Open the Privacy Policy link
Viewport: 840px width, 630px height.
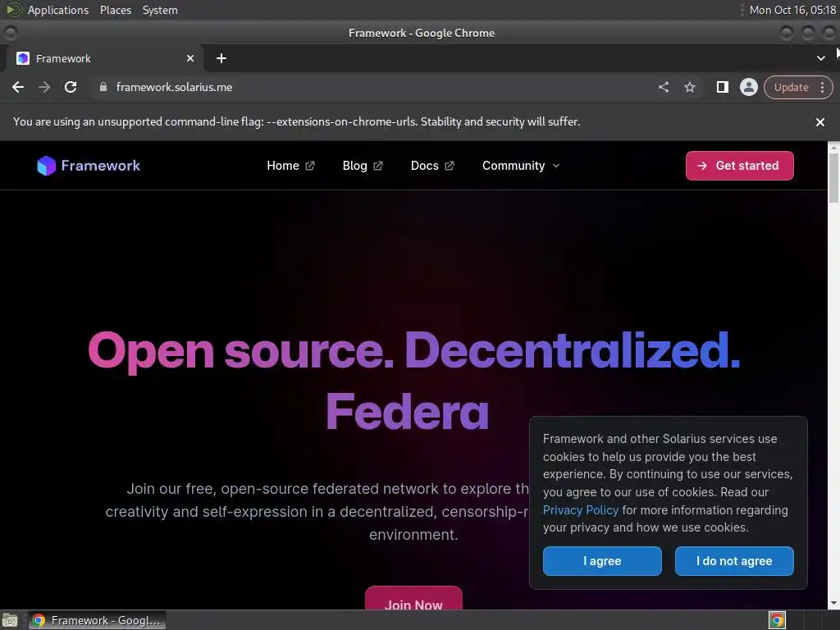(580, 510)
